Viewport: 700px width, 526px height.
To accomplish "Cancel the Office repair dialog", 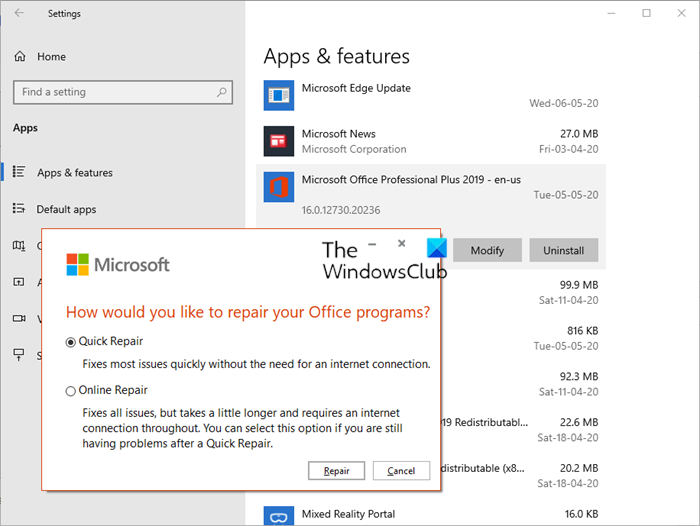I will point(401,471).
